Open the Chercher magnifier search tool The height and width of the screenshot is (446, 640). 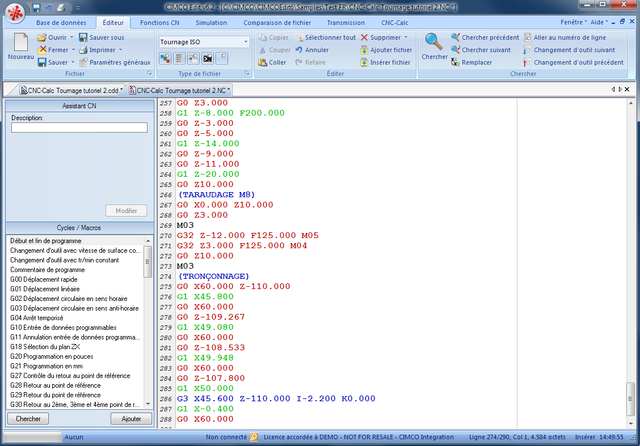(434, 47)
